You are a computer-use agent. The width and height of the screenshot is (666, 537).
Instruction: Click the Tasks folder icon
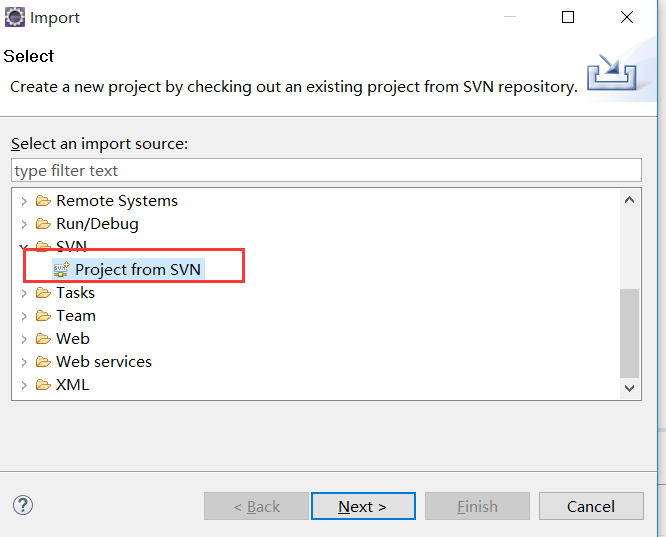click(43, 293)
